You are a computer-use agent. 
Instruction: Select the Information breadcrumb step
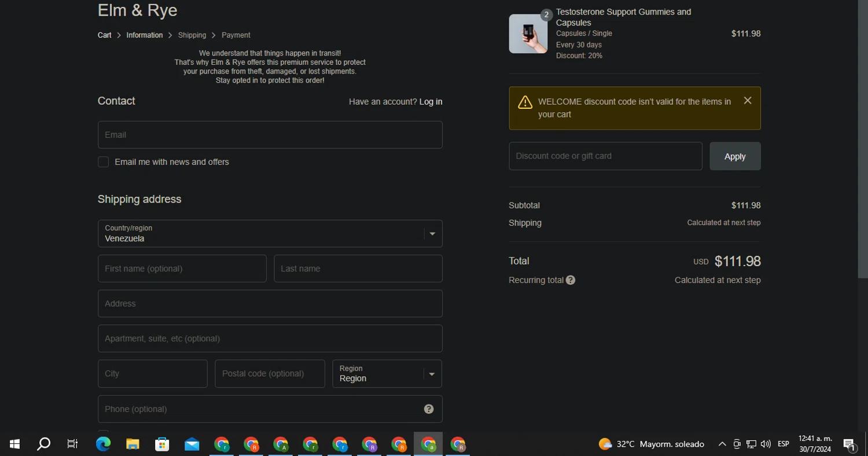click(x=144, y=35)
